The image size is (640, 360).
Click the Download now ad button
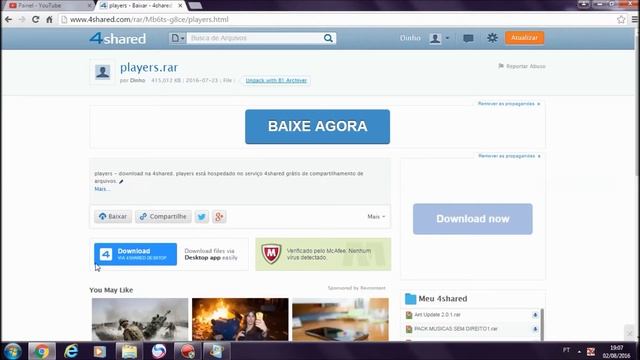(x=472, y=219)
